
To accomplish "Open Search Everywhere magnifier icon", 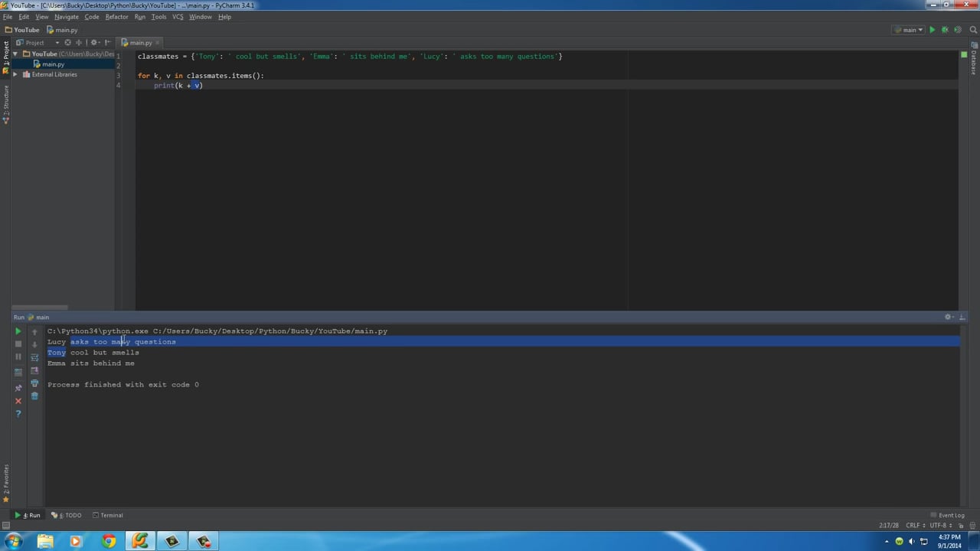I will (973, 30).
